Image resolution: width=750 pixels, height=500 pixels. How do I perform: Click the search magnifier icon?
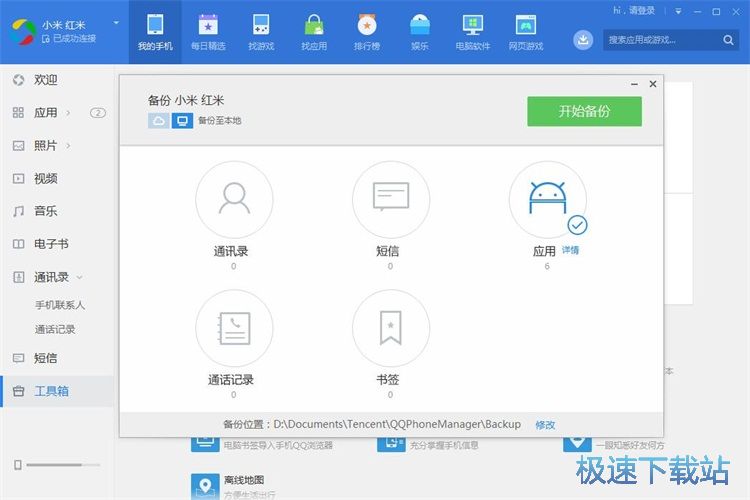[728, 40]
